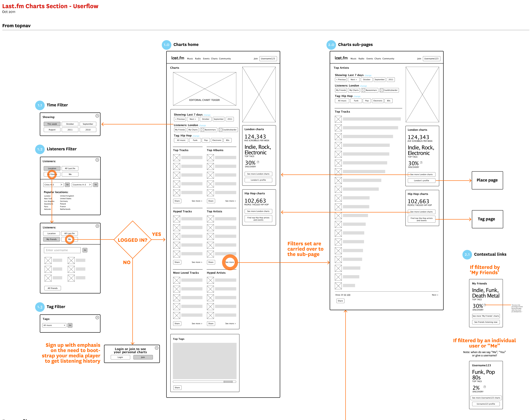Select 'All Last.fm' in the panel with Popular locations
The height and width of the screenshot is (420, 530).
[70, 168]
